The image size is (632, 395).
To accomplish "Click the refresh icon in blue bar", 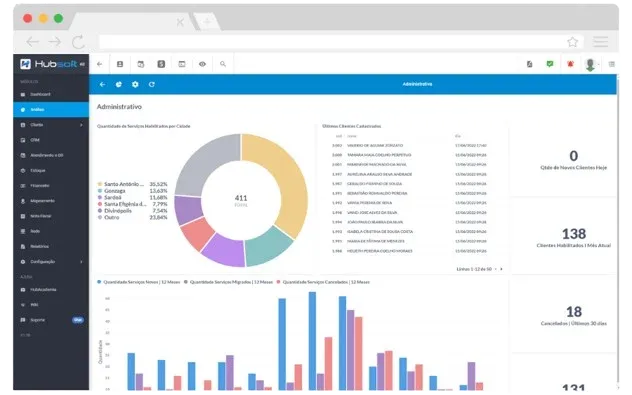I will pyautogui.click(x=152, y=84).
